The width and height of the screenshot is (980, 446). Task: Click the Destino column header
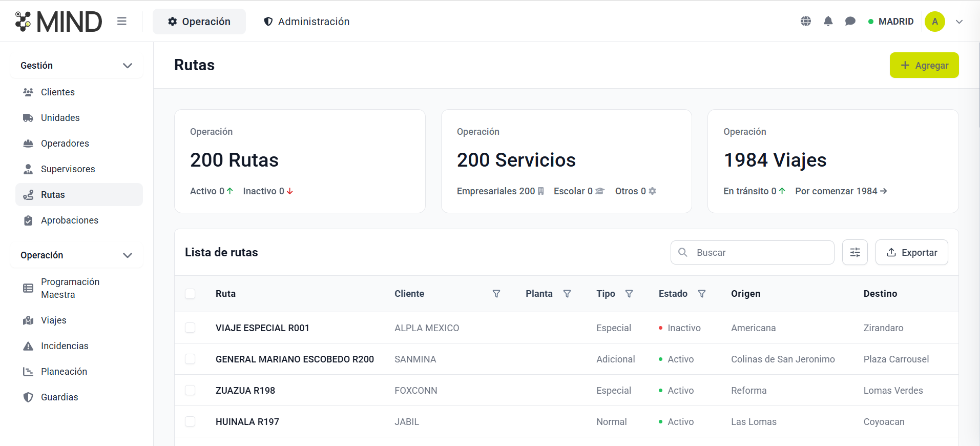(x=880, y=294)
